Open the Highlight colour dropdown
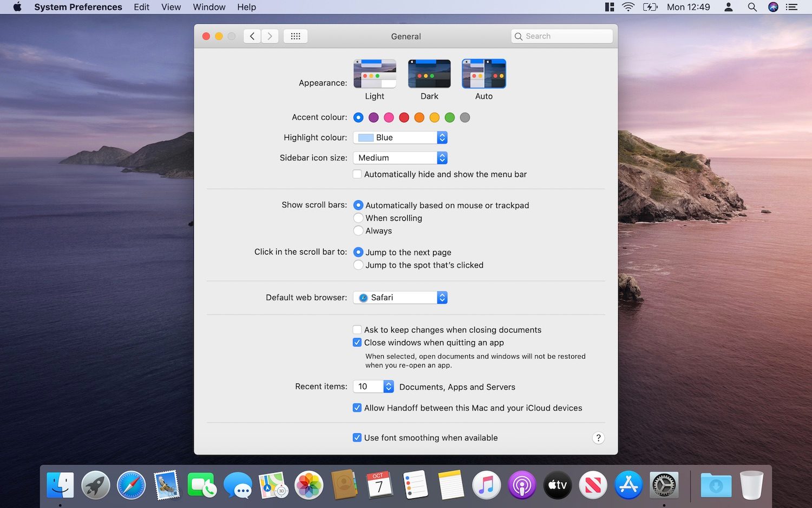 pyautogui.click(x=400, y=138)
